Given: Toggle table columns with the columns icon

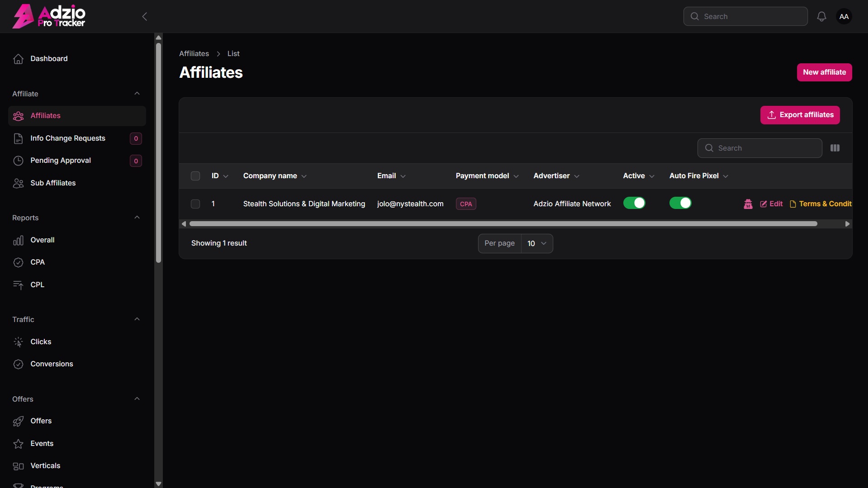Looking at the screenshot, I should [835, 148].
